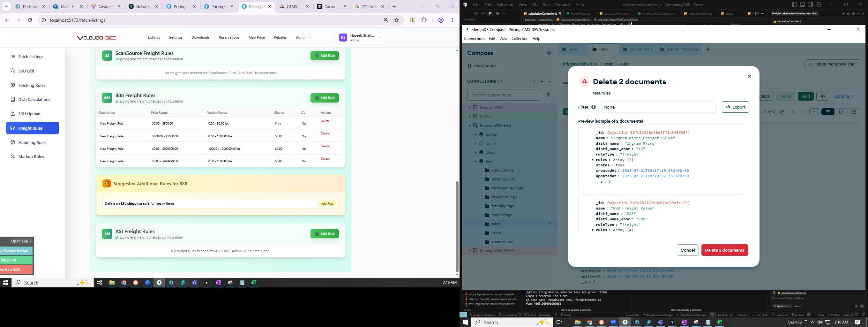This screenshot has height=327, width=868.
Task: Expand rules array of 888 Freight document
Action: [593, 230]
